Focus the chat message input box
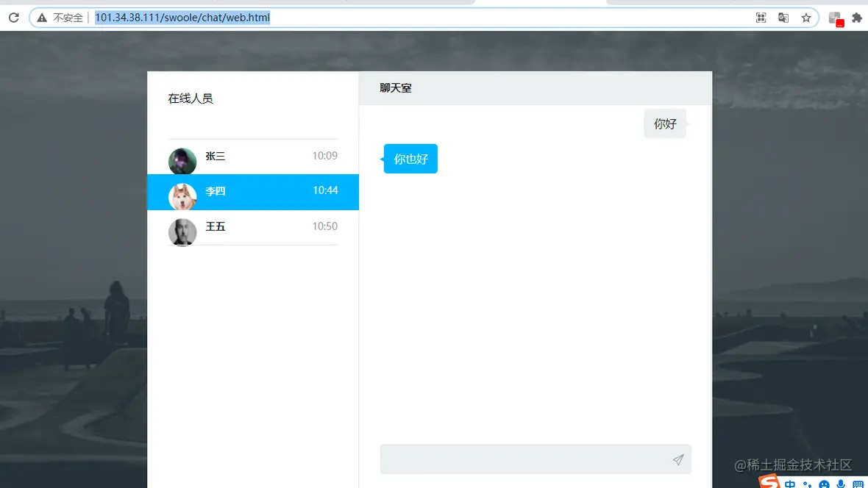Image resolution: width=868 pixels, height=488 pixels. [x=536, y=459]
